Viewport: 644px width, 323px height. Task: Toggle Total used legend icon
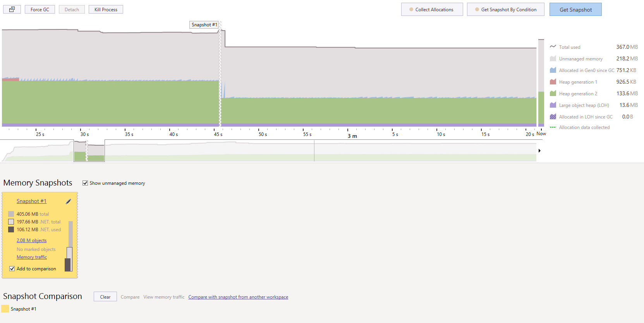pos(553,47)
